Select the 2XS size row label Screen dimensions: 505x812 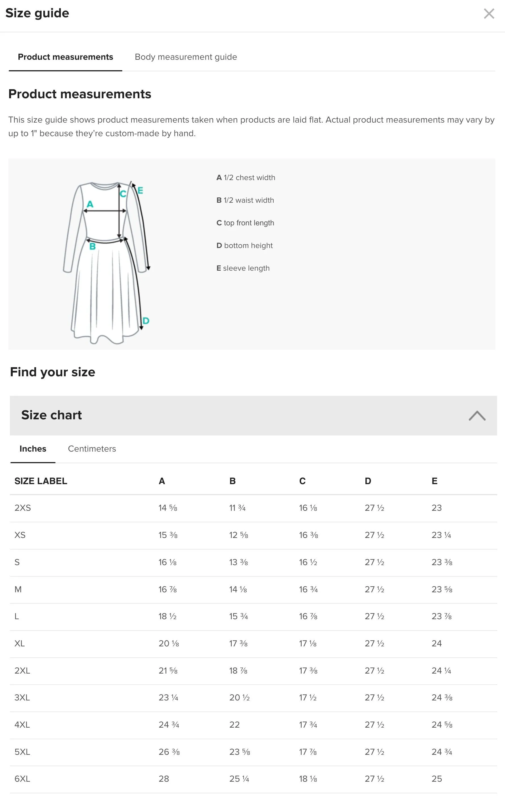23,508
